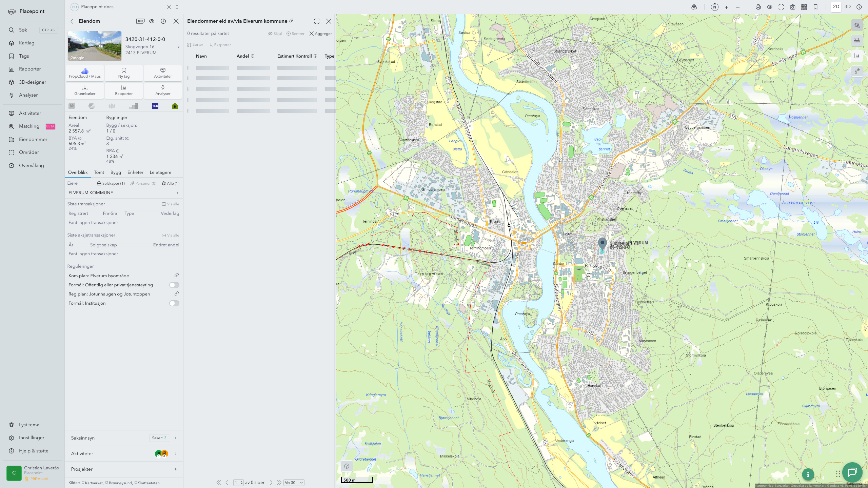Open the map info icon in toolbar
The width and height of the screenshot is (868, 488).
(x=859, y=7)
